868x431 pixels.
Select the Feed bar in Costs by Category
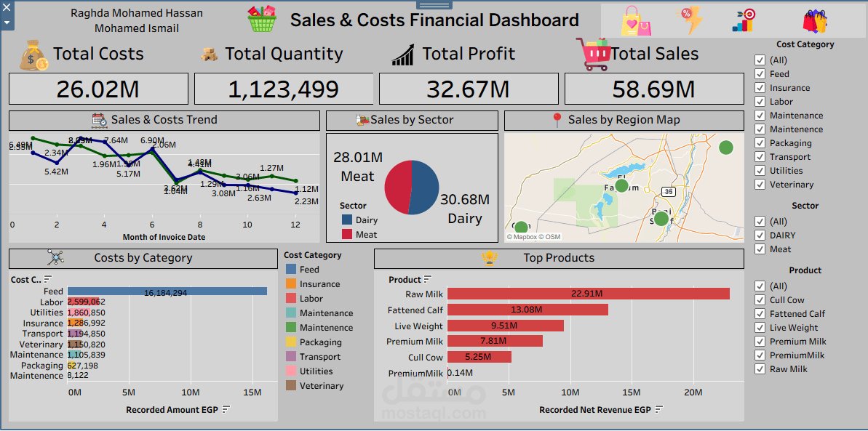click(167, 291)
